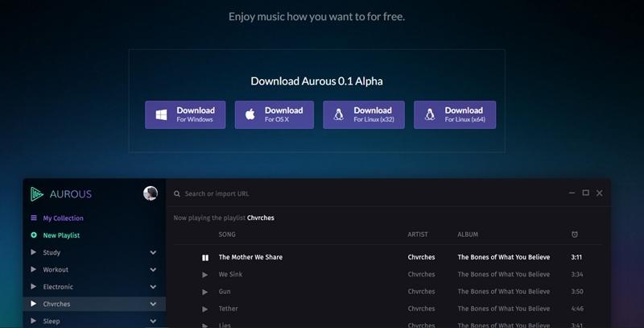Click play arrow beside Chvrches playlist

click(x=34, y=304)
